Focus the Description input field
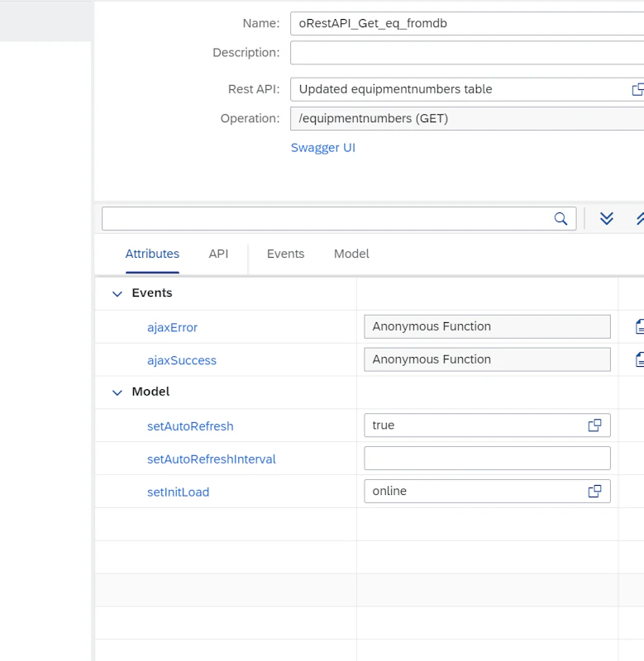The image size is (644, 661). click(x=467, y=53)
